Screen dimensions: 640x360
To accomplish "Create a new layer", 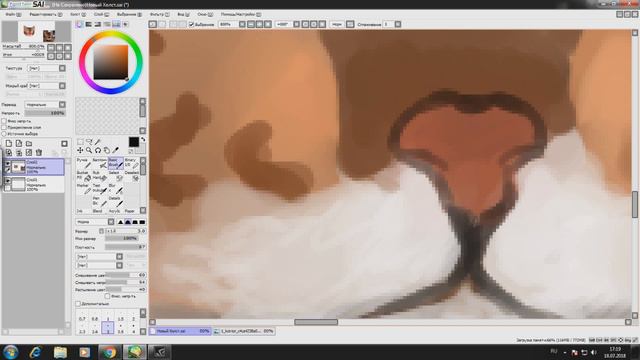I will [9, 143].
